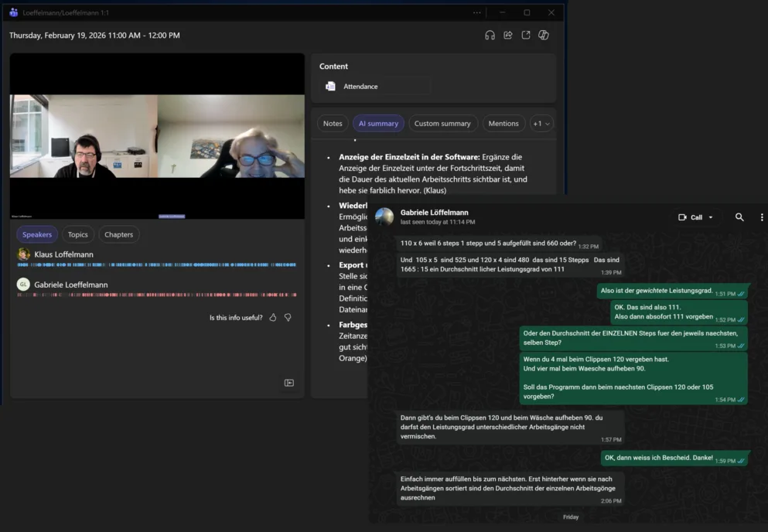Open recap in new window via pop-out icon
This screenshot has height=532, width=768.
click(x=527, y=35)
